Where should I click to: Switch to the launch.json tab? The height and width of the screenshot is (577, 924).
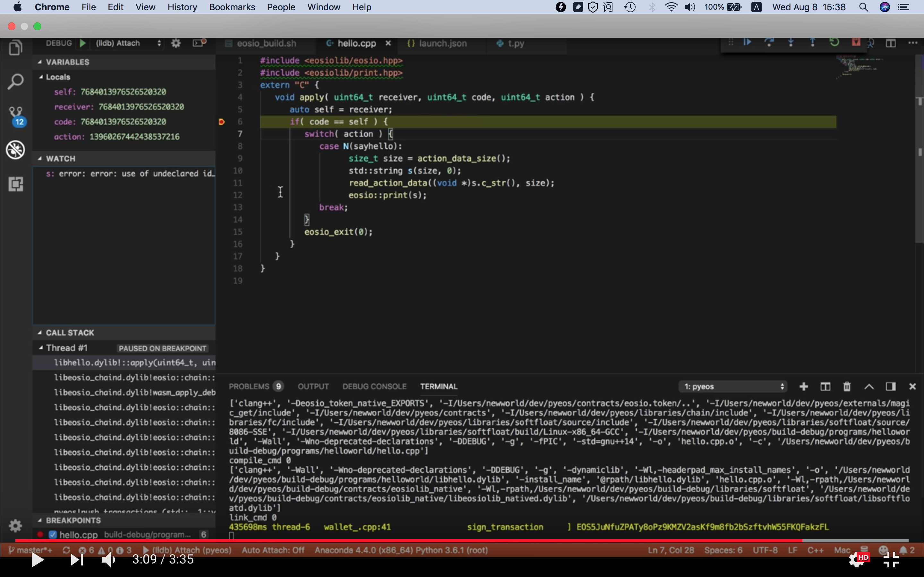(x=442, y=44)
